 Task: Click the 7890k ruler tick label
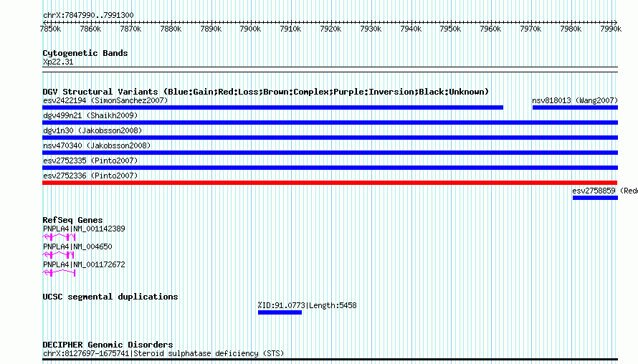211,29
